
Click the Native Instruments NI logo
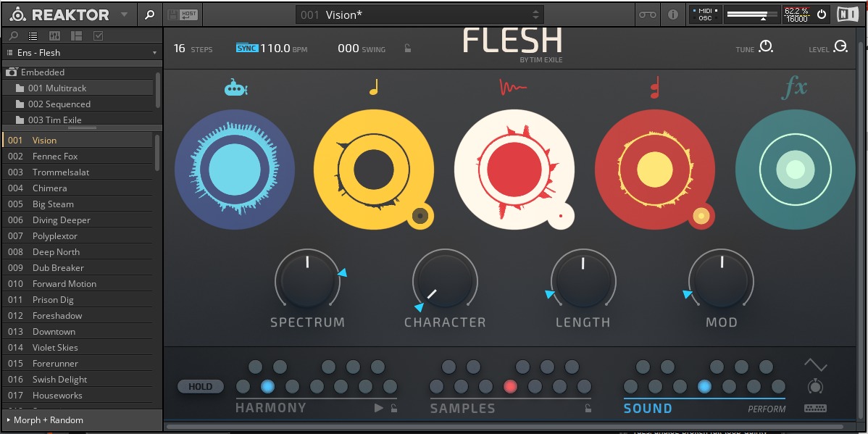coord(848,14)
